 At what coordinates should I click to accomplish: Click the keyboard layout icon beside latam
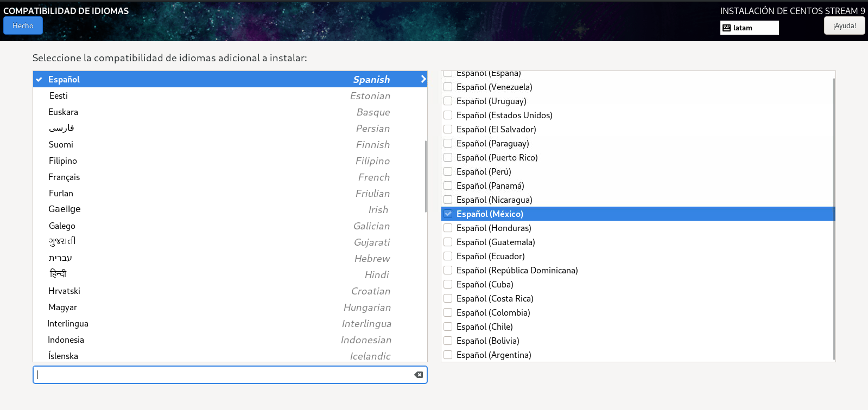pos(726,28)
